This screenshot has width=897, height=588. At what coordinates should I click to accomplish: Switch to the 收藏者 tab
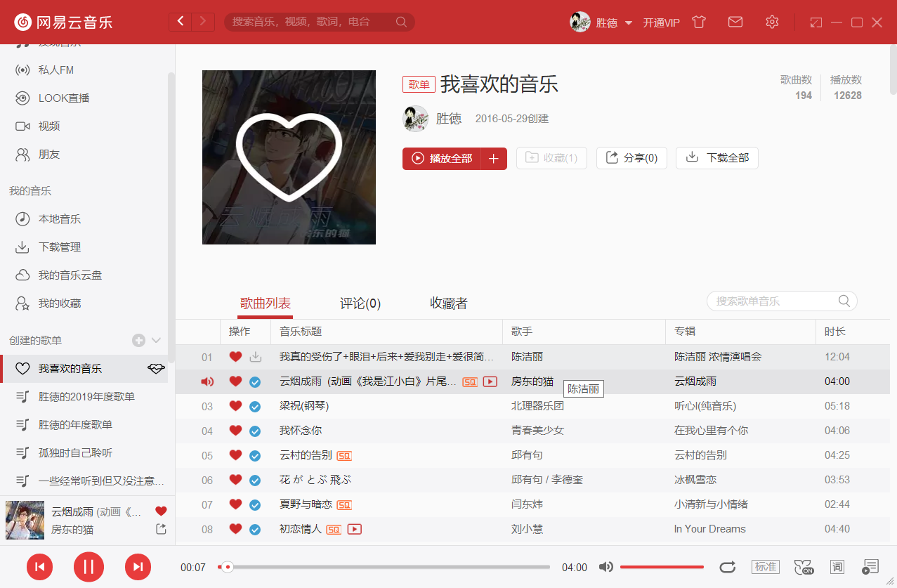[x=447, y=303]
